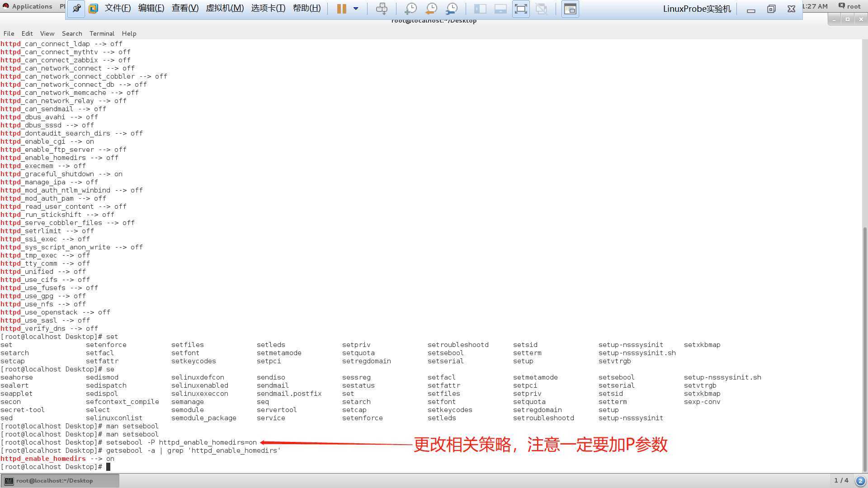Click the pin toolbar icon in VMware bar
Image resolution: width=868 pixels, height=488 pixels.
click(x=76, y=9)
